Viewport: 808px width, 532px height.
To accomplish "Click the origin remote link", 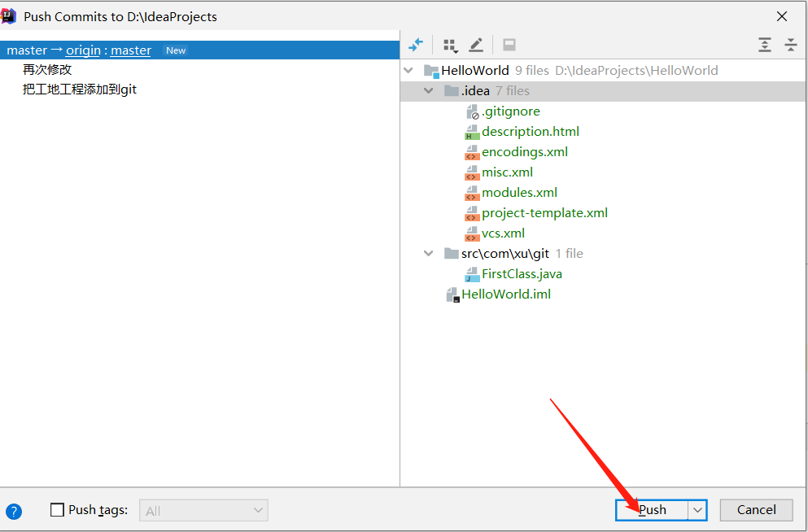I will point(83,50).
